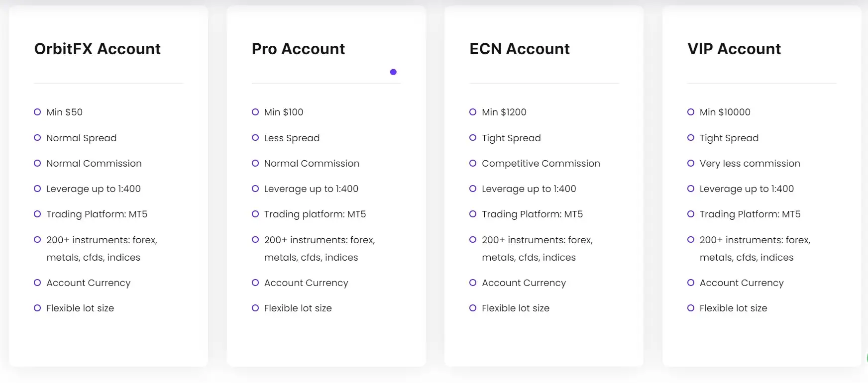Click Min $1200 in ECN Account
The image size is (868, 383).
coord(504,112)
